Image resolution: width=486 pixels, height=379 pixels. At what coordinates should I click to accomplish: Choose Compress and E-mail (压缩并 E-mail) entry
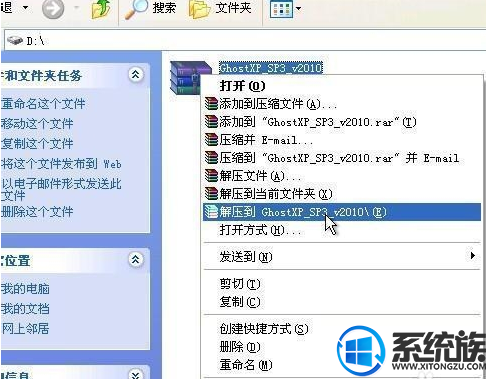(342, 140)
